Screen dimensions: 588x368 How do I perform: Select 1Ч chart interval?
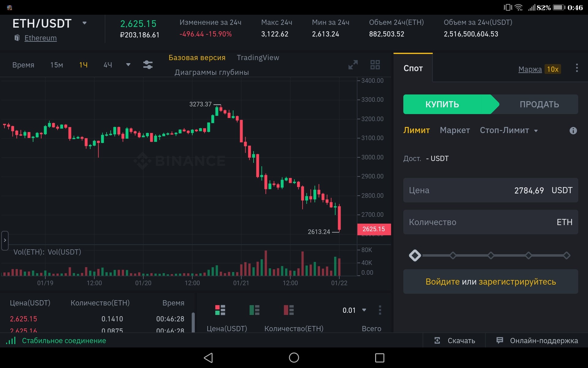click(x=83, y=65)
